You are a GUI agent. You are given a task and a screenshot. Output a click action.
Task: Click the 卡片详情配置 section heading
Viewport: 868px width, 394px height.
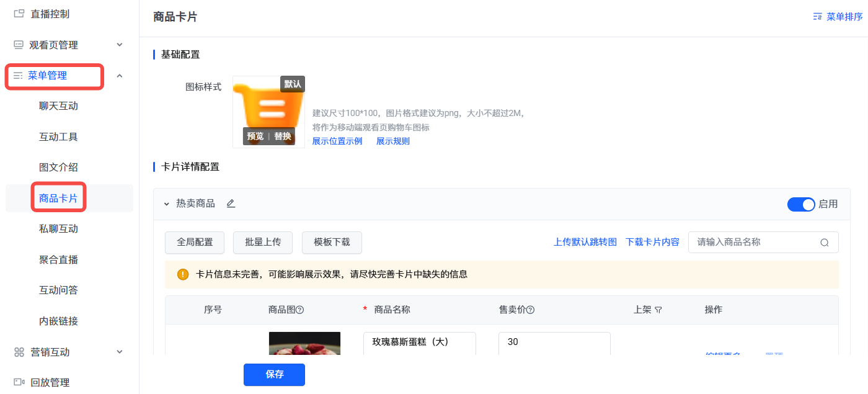click(190, 167)
